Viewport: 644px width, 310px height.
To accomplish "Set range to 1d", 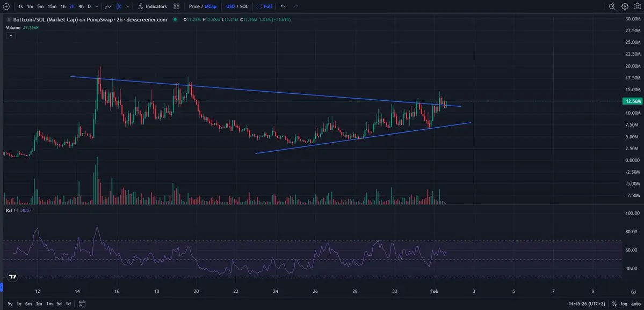I will point(69,304).
